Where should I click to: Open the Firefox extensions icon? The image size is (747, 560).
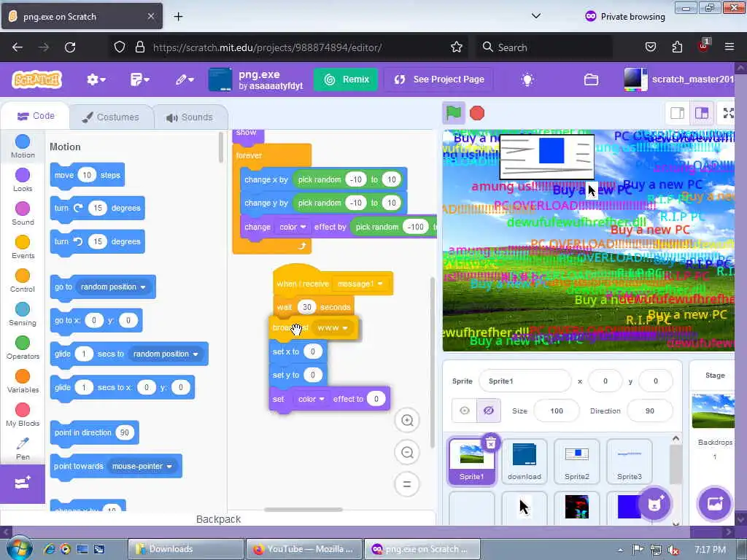click(x=677, y=47)
